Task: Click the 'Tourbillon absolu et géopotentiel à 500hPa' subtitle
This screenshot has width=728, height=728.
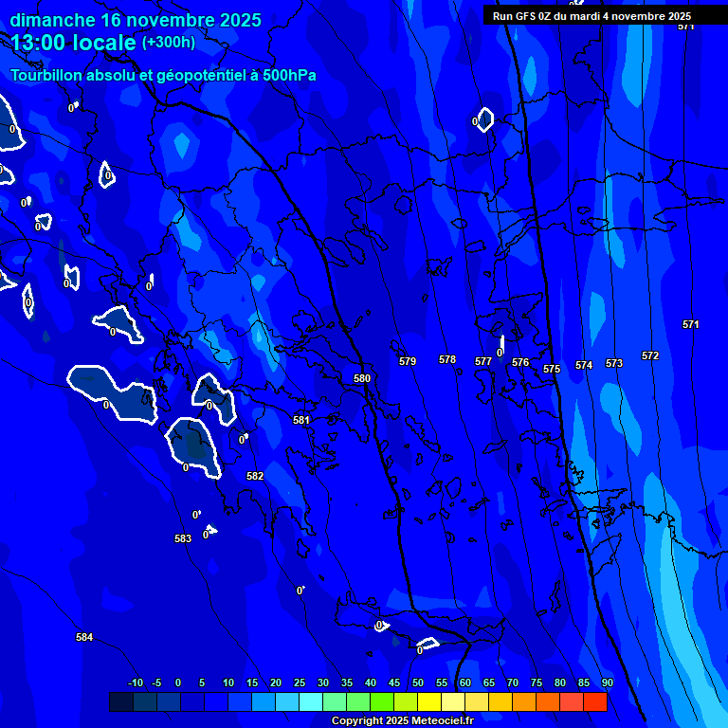Action: pos(163,76)
